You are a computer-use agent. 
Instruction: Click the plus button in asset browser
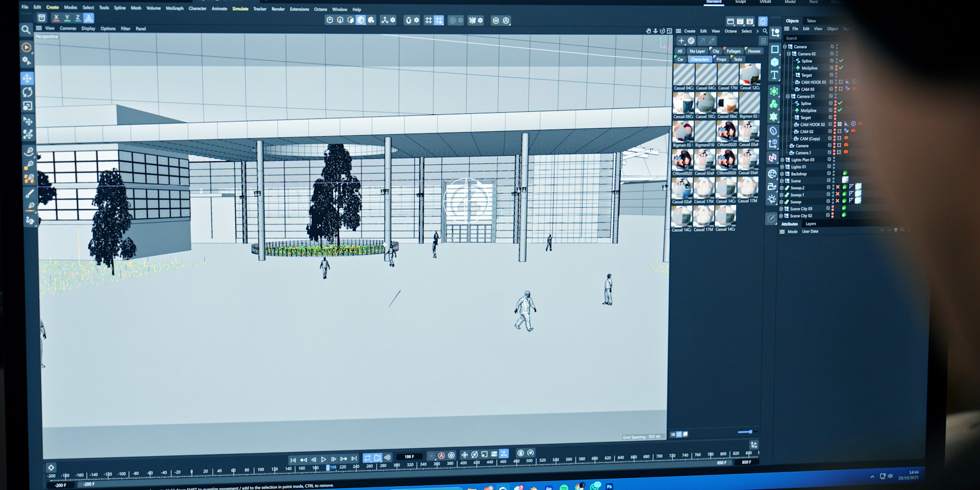(x=681, y=41)
